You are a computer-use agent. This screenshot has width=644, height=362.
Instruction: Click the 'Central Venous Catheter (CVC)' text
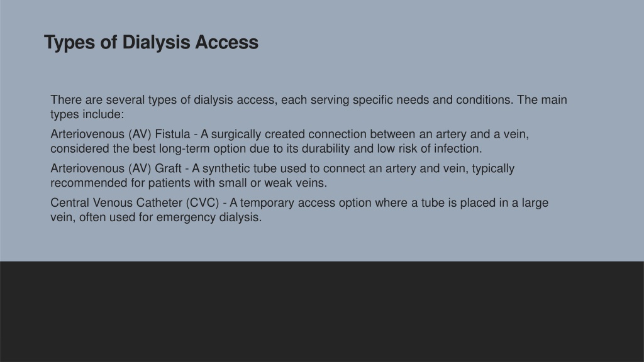pos(135,203)
